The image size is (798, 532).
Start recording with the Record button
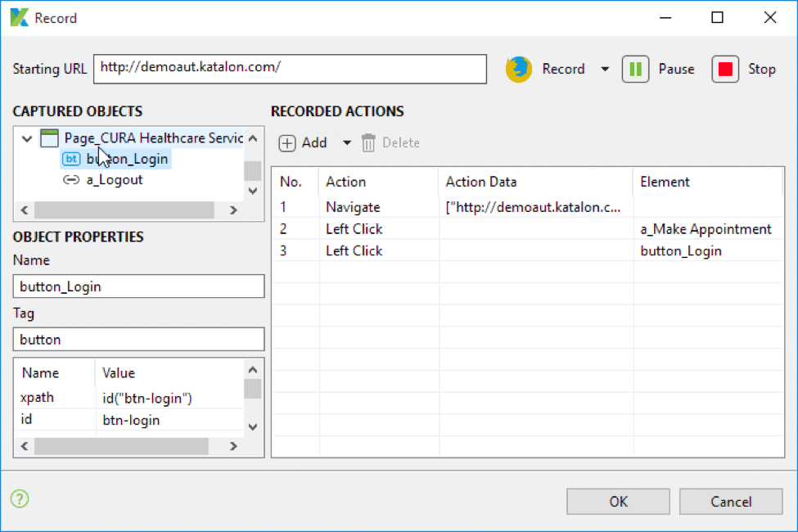[x=563, y=69]
